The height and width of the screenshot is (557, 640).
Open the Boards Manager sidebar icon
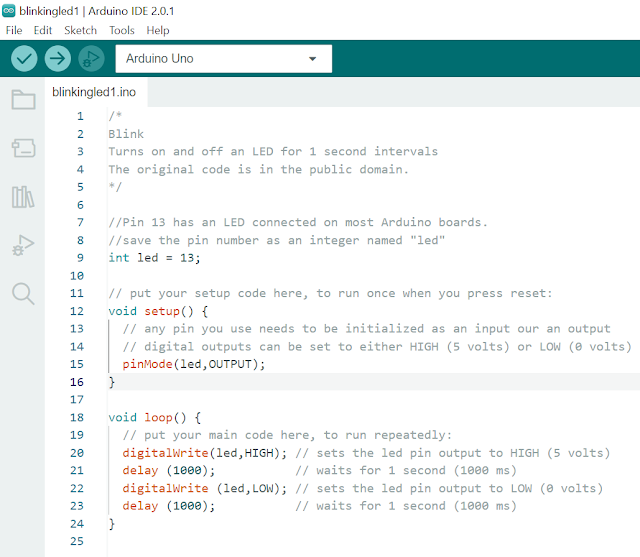23,148
